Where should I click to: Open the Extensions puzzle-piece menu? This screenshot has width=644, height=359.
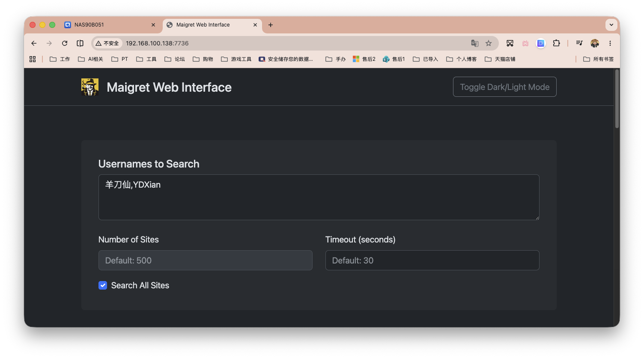[x=556, y=43]
